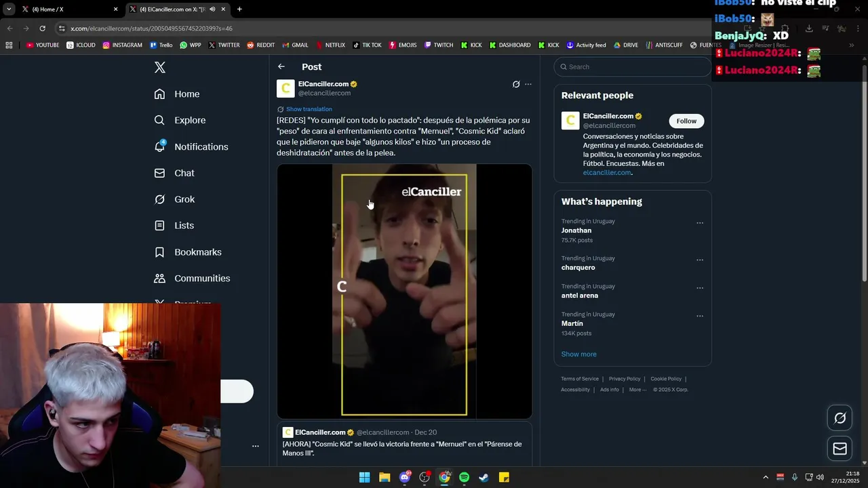Open Spotify from the taskbar
This screenshot has width=868, height=488.
pos(464,477)
